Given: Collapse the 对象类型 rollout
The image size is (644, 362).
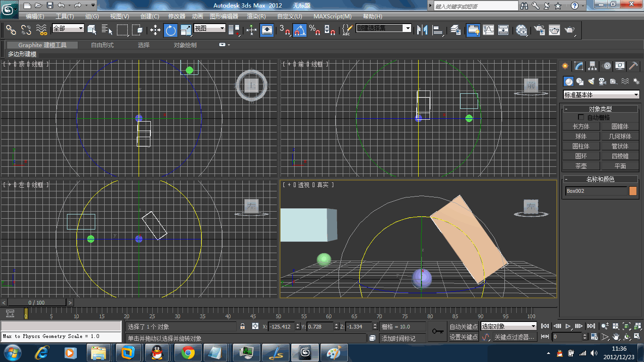Looking at the screenshot, I should (600, 109).
